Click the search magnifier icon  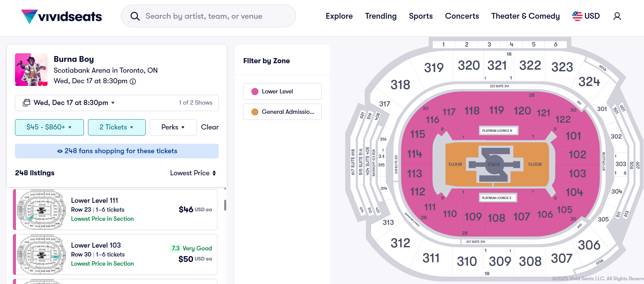point(135,16)
